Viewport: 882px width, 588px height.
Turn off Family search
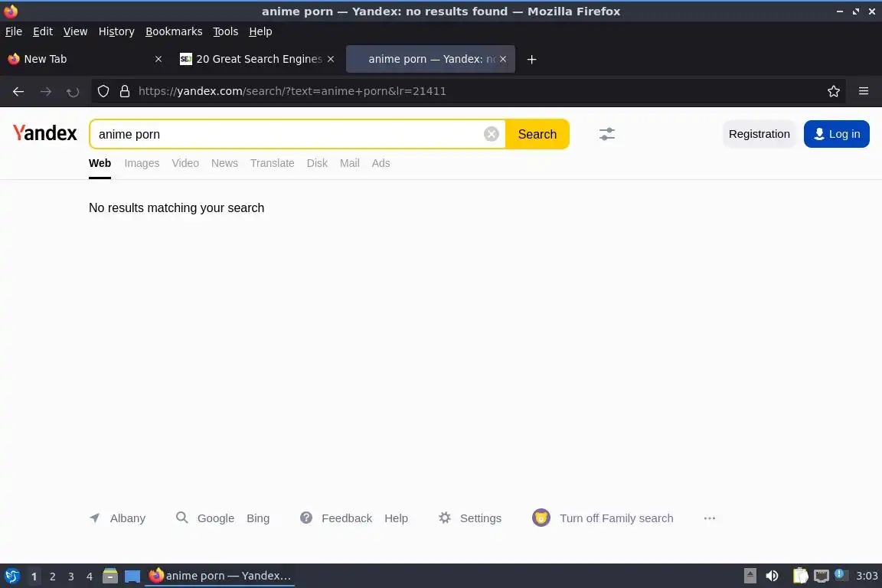[616, 518]
